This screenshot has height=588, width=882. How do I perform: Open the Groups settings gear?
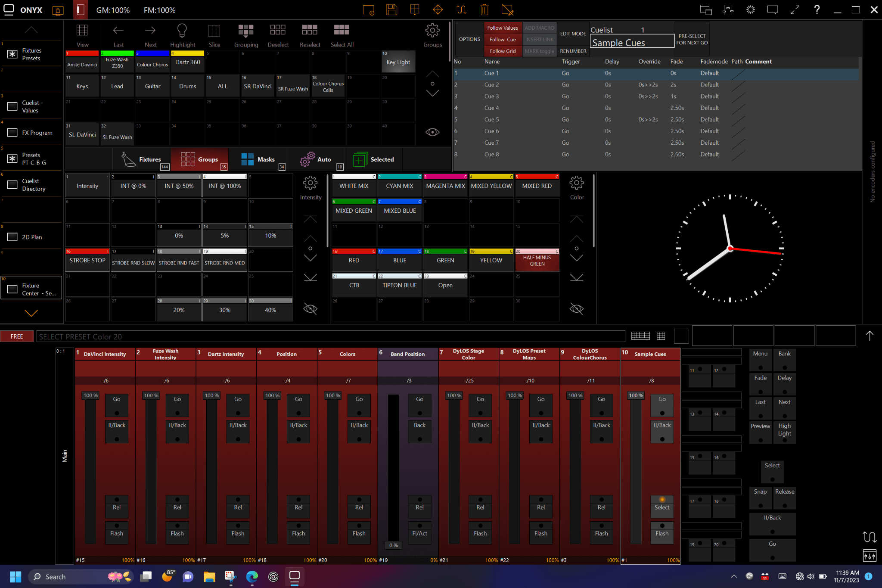click(432, 31)
